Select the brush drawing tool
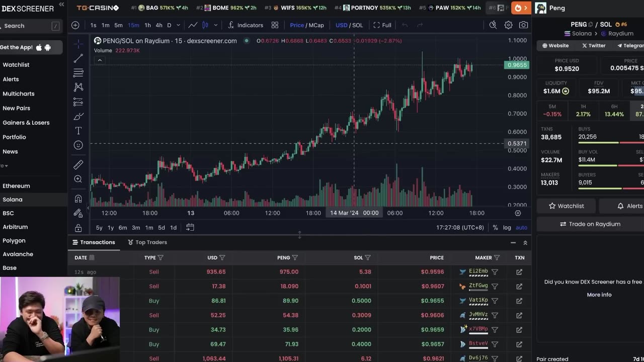The image size is (644, 362). 78,116
